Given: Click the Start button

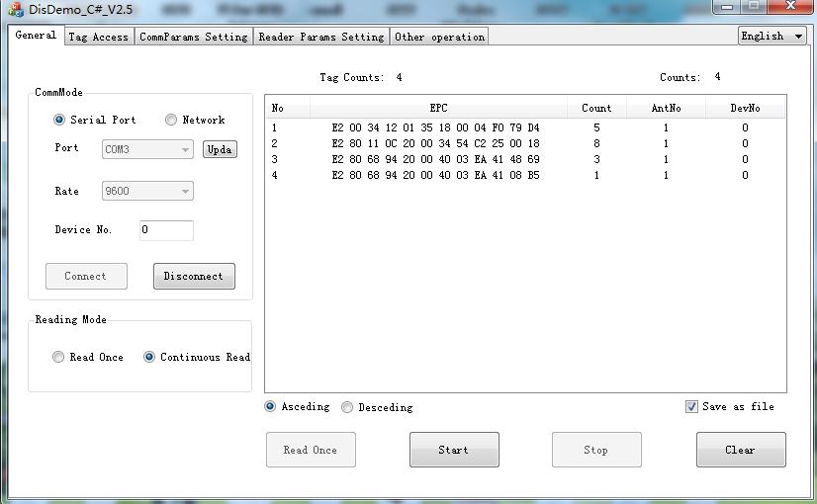Looking at the screenshot, I should pyautogui.click(x=454, y=450).
